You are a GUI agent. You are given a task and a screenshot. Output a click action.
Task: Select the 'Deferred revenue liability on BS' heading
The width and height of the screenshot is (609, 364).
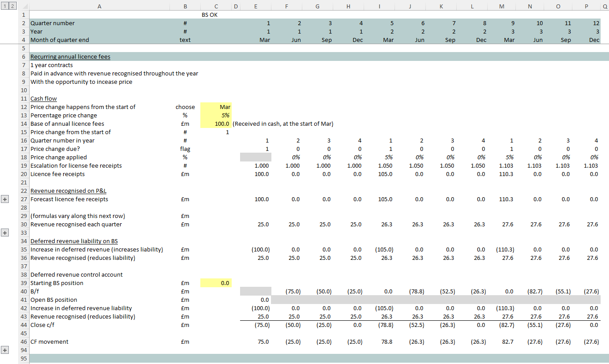coord(74,241)
